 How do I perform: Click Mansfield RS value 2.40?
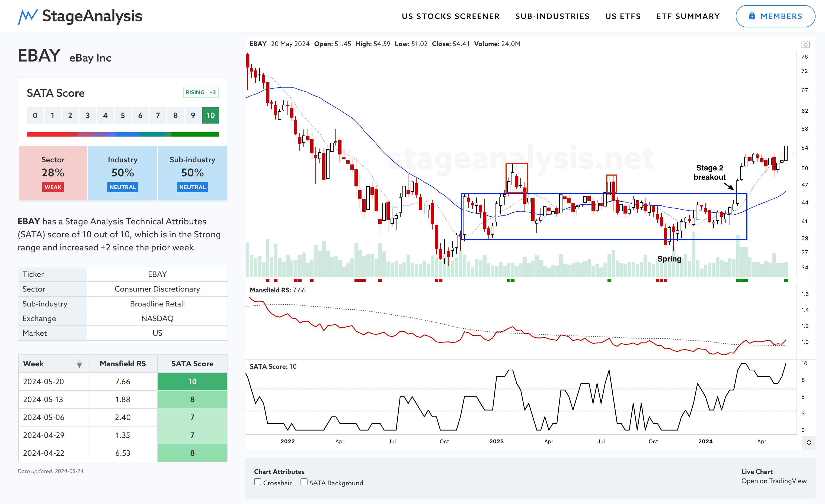[123, 417]
